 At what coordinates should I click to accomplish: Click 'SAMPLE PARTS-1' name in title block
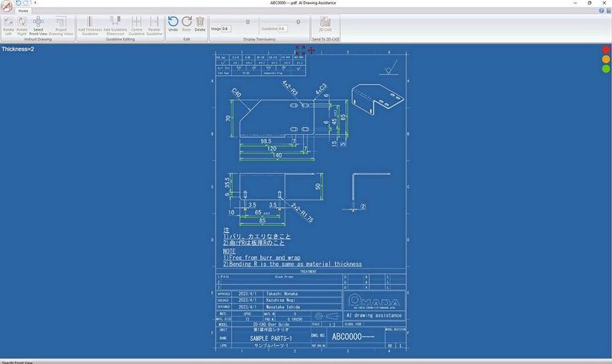click(271, 338)
